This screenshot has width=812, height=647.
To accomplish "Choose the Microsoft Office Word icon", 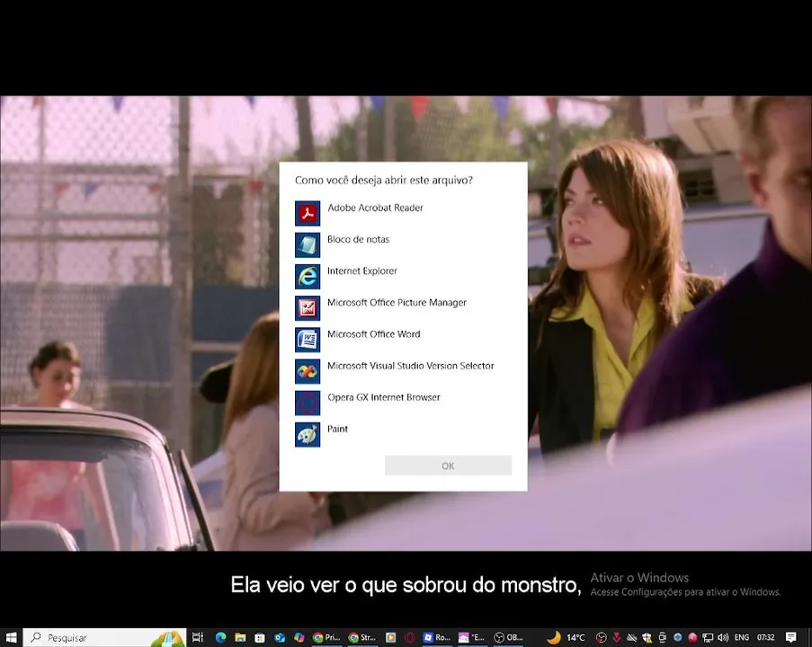I will pyautogui.click(x=308, y=340).
